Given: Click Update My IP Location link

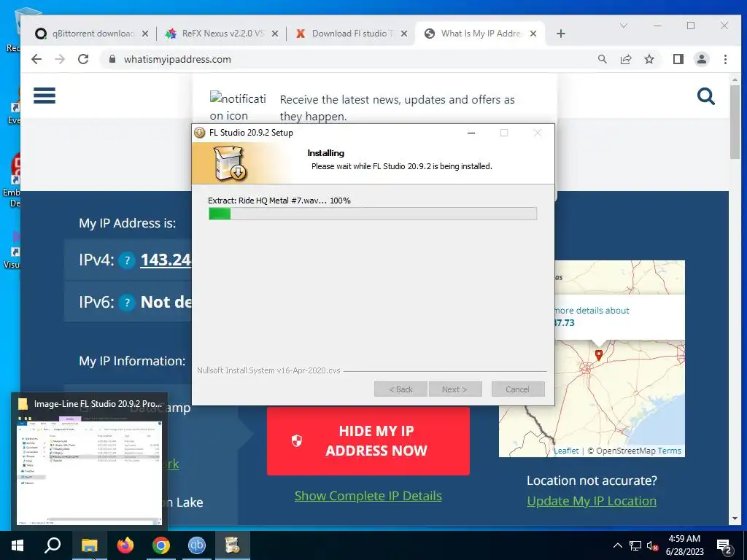Looking at the screenshot, I should [592, 501].
